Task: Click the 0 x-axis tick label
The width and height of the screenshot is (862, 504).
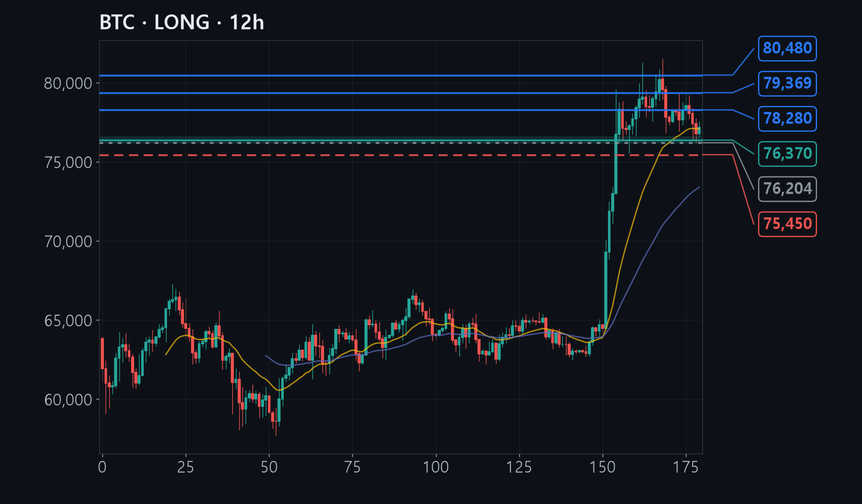Action: (102, 467)
